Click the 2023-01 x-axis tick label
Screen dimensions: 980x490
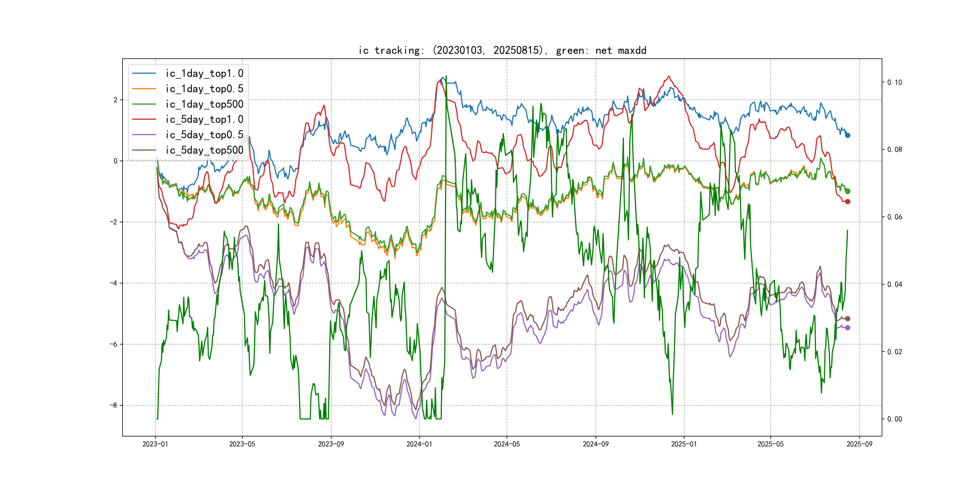[x=155, y=444]
